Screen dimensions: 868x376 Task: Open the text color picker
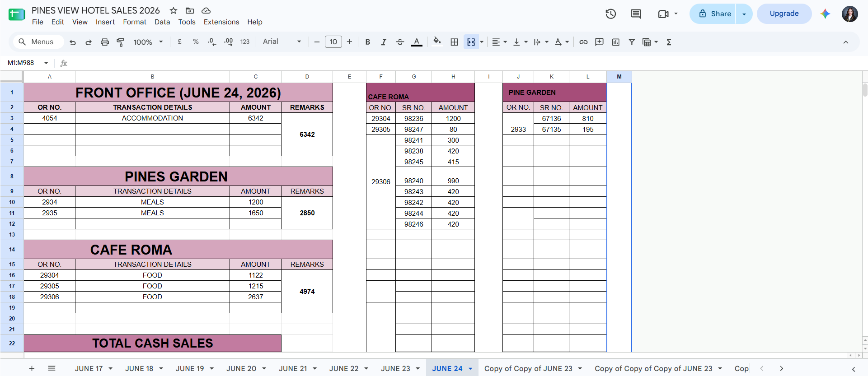(417, 42)
